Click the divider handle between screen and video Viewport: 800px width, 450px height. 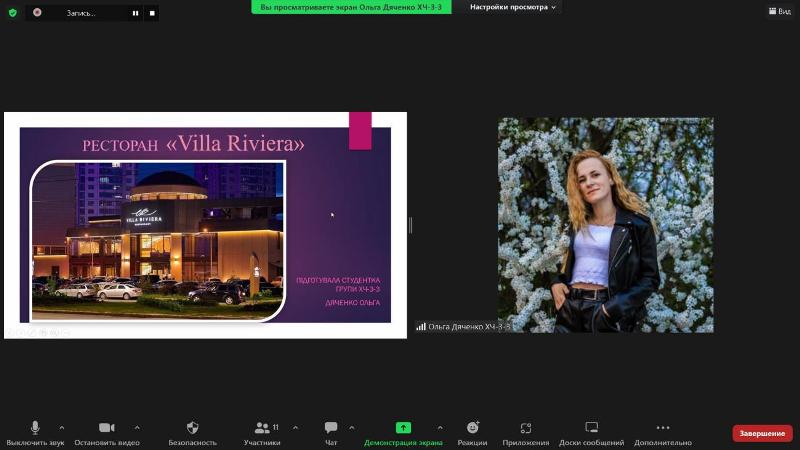click(411, 225)
